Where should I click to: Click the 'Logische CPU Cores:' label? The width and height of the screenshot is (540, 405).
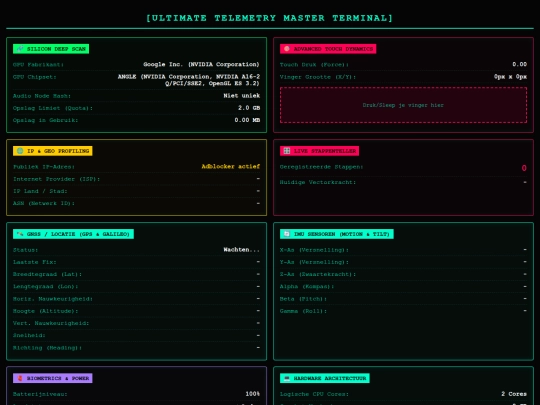pos(314,394)
